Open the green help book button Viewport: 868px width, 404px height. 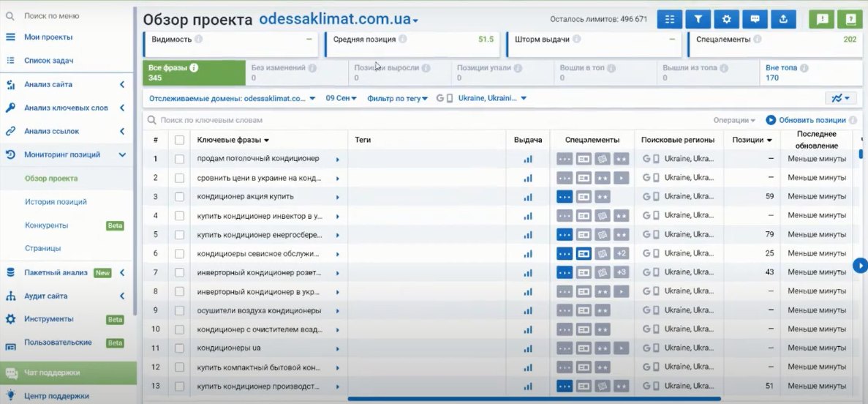850,19
